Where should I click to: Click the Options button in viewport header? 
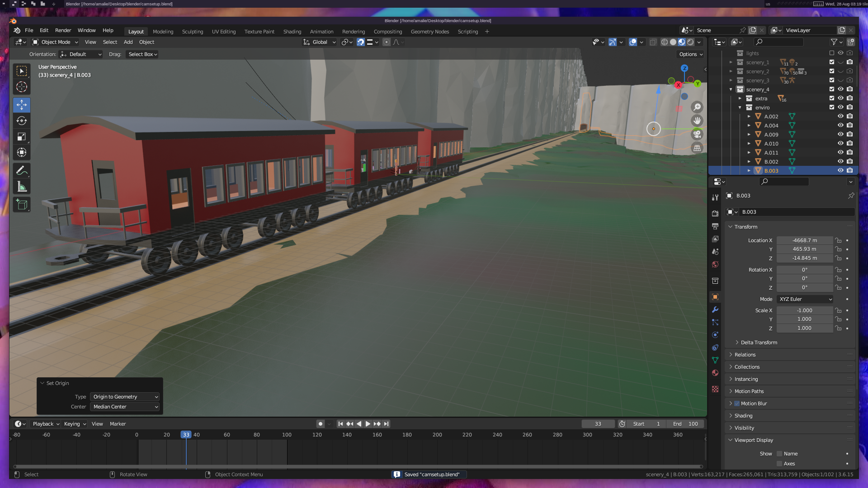tap(690, 54)
